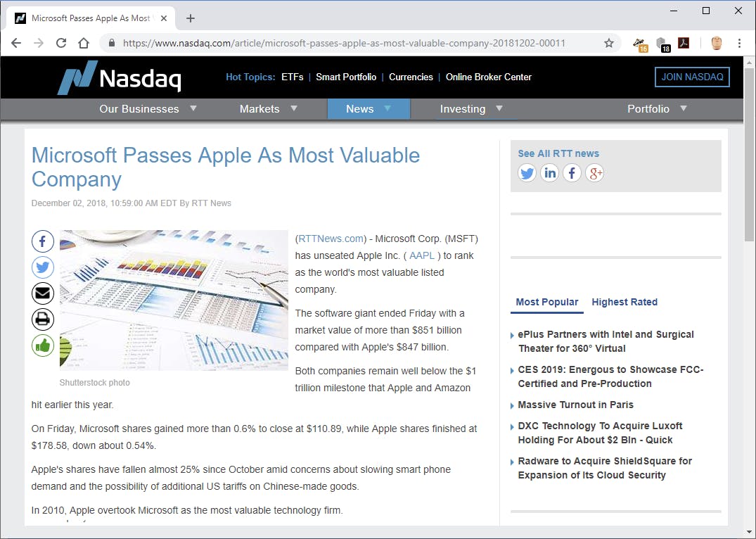Go back with browser back arrow
756x539 pixels.
point(16,43)
